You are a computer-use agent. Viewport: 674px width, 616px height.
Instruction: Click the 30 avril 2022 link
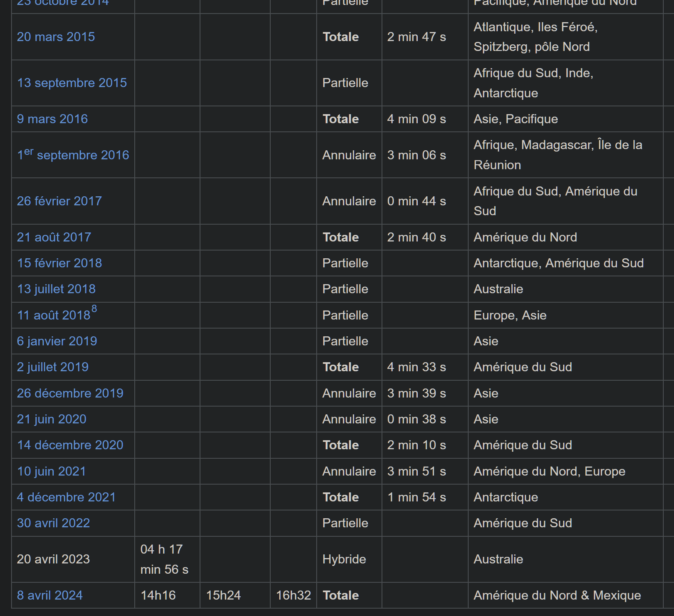point(53,523)
